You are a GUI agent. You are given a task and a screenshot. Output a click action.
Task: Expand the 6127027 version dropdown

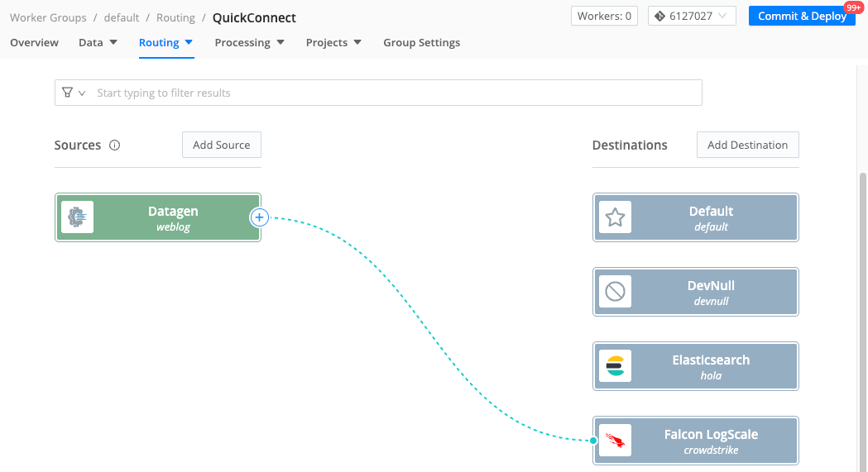(722, 16)
